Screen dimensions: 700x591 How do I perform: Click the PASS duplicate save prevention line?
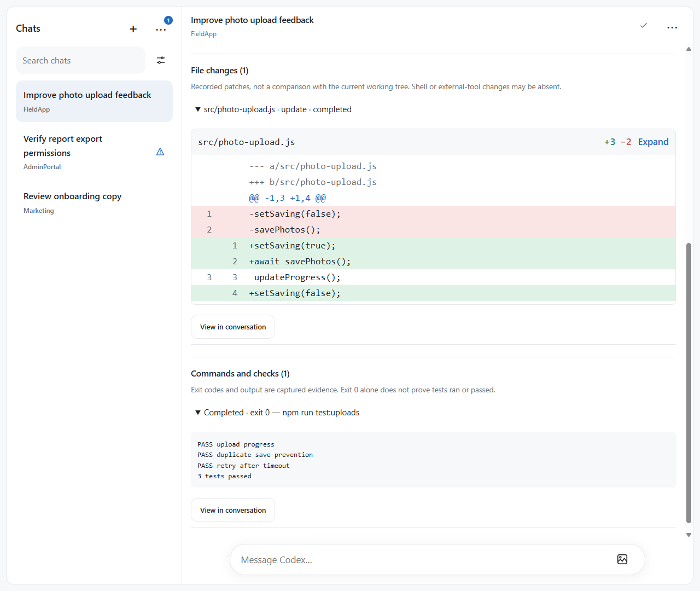(255, 455)
